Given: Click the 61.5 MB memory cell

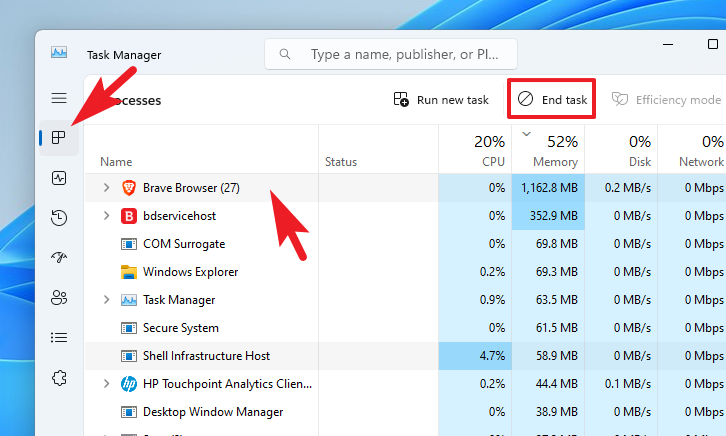Looking at the screenshot, I should tap(548, 328).
